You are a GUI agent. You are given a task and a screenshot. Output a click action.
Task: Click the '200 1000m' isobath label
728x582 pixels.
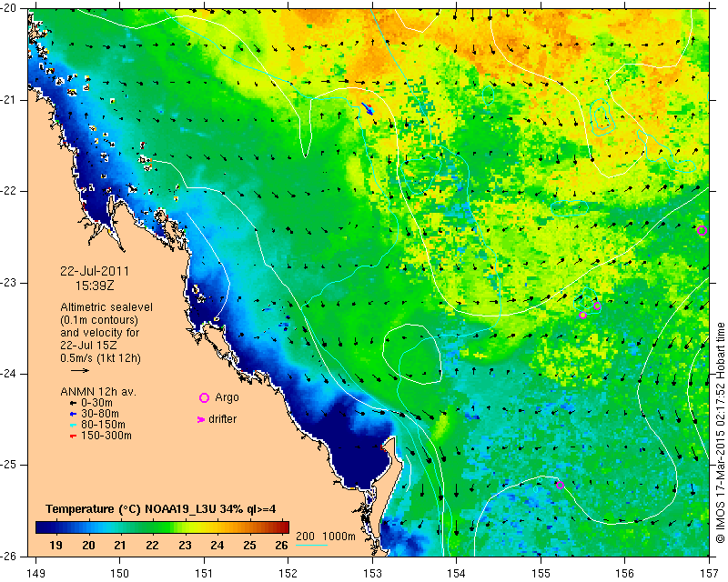point(326,537)
